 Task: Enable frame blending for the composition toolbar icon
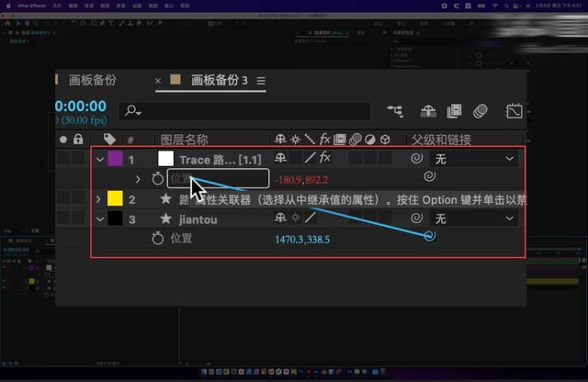click(x=454, y=111)
